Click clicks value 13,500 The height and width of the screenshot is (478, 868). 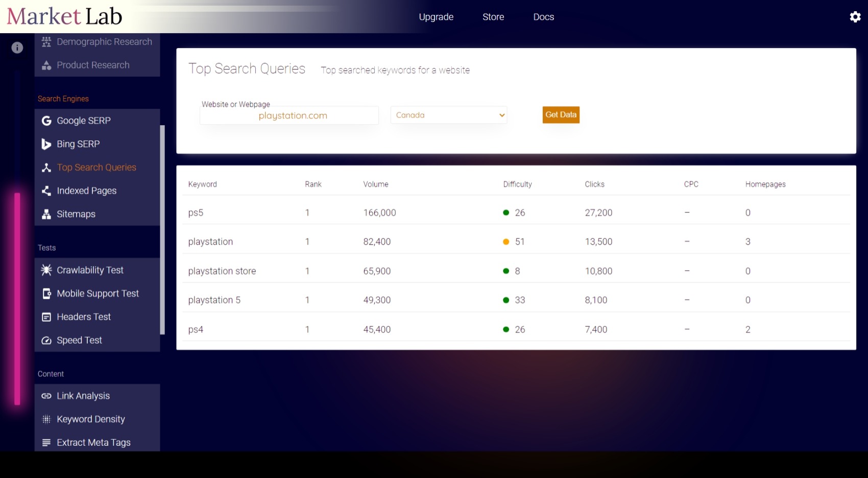click(x=598, y=242)
